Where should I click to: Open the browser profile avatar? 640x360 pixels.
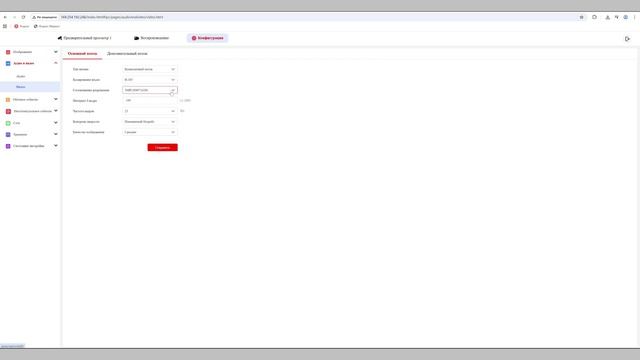(x=625, y=17)
